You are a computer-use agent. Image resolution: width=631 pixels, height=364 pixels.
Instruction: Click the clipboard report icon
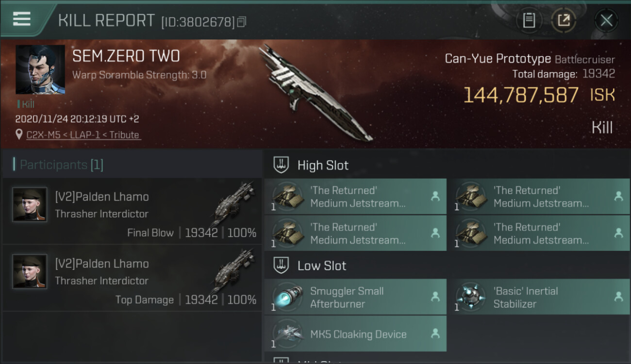[529, 20]
